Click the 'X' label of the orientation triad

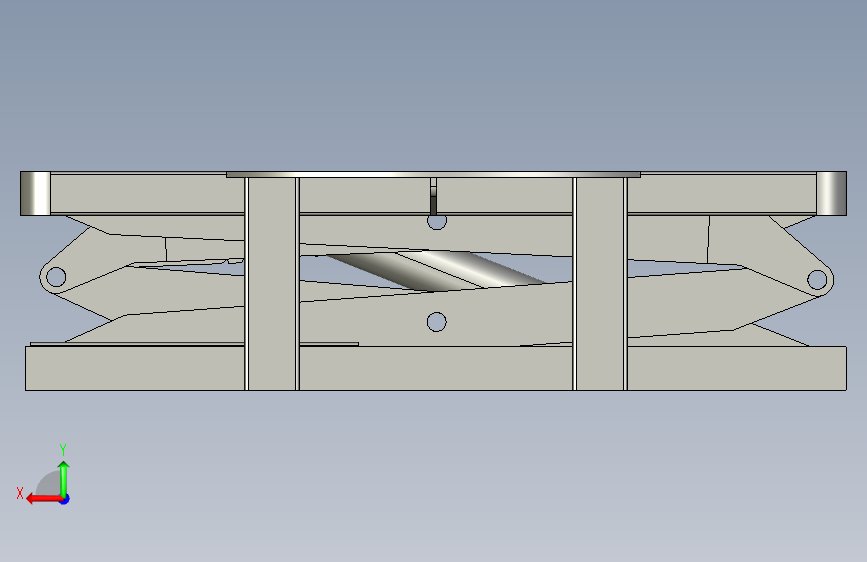pos(20,493)
